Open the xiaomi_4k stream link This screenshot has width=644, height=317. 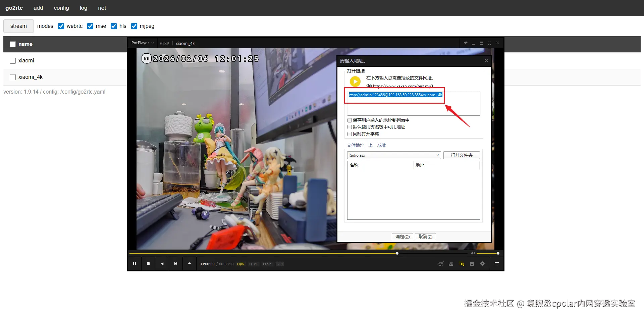pos(31,77)
